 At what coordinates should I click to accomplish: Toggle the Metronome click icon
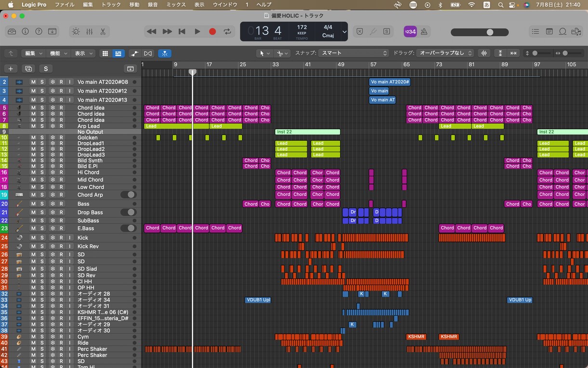(x=424, y=31)
